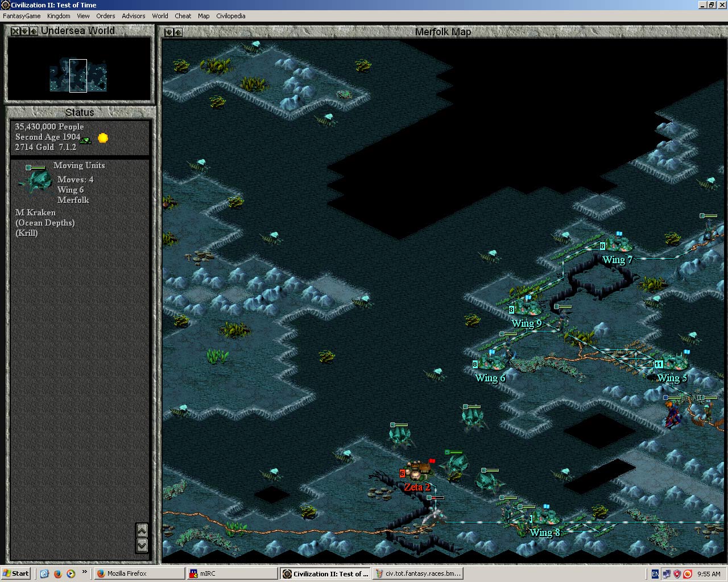The image size is (728, 582).
Task: Launch Internet Explorer from quick launch
Action: (44, 573)
